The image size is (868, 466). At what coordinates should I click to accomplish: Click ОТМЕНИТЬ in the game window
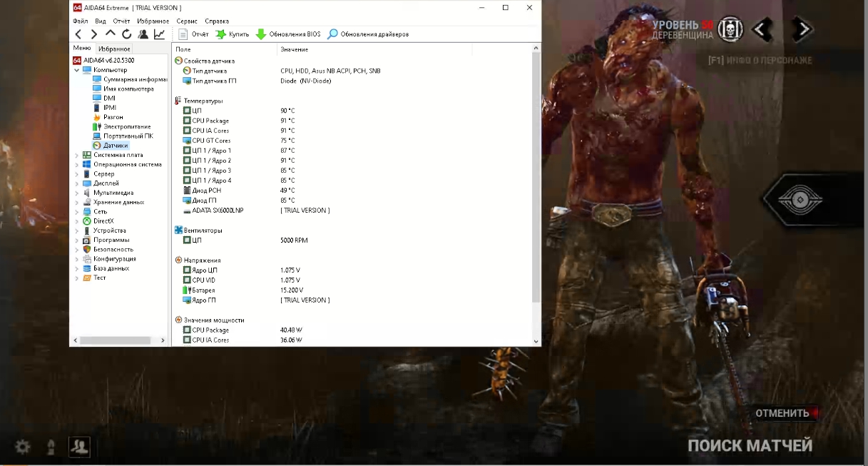(x=782, y=413)
